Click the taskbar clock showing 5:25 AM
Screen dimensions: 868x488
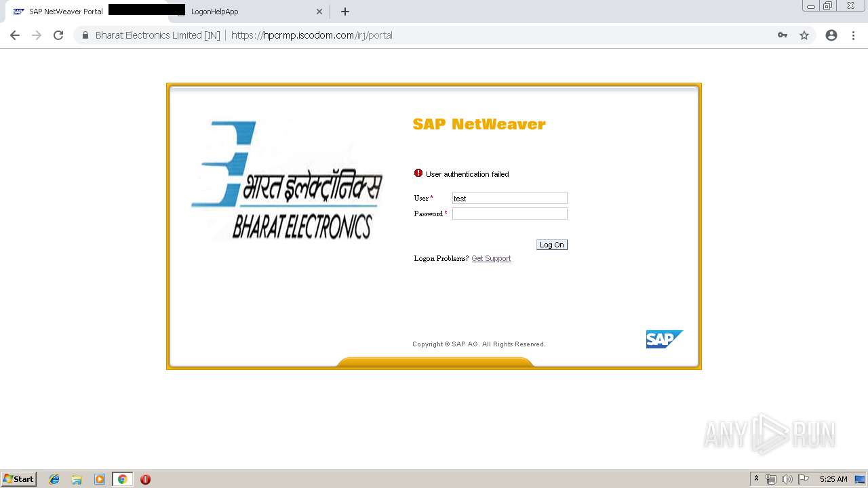[833, 479]
